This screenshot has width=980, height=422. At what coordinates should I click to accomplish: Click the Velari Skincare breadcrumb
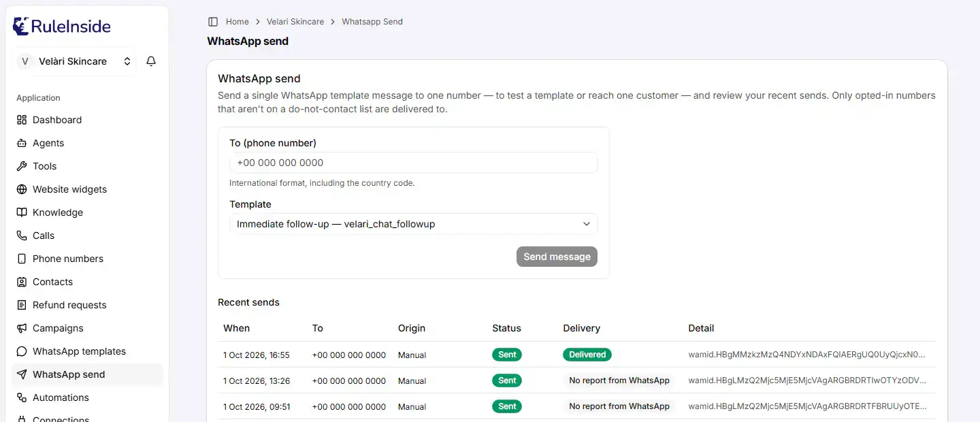click(x=295, y=22)
